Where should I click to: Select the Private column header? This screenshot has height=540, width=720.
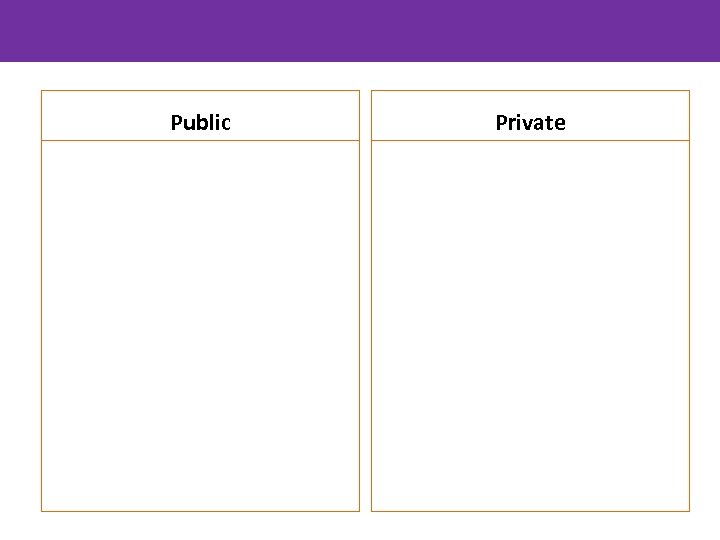pyautogui.click(x=530, y=122)
